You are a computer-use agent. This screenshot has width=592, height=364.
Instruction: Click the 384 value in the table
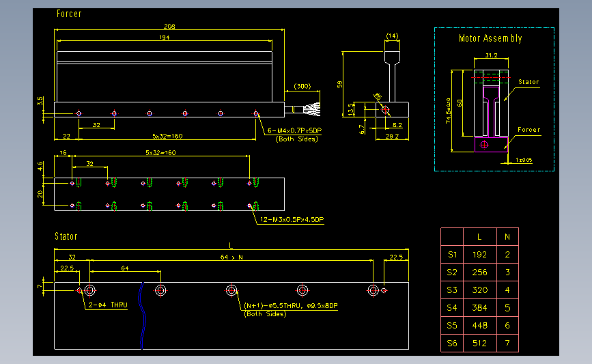click(x=480, y=308)
